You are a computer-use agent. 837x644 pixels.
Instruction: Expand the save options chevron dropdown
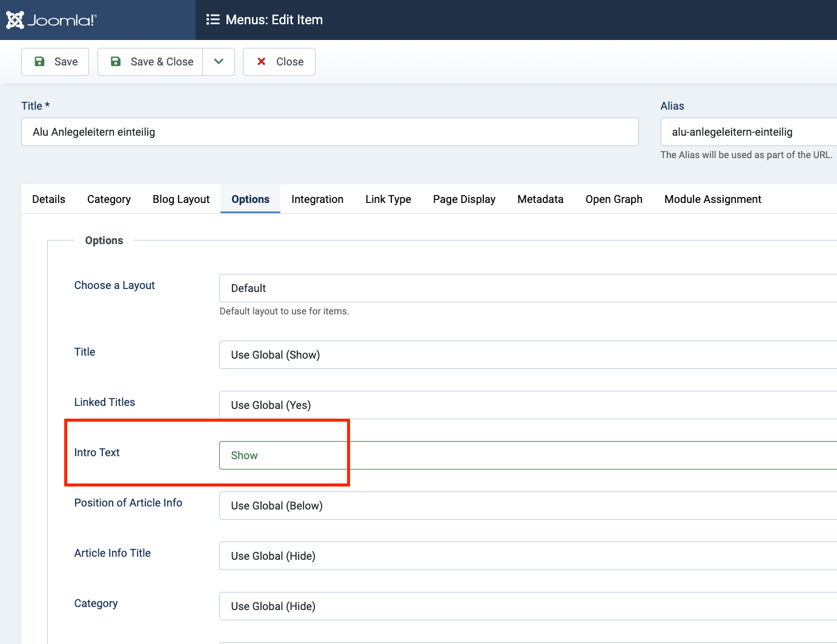click(x=219, y=62)
